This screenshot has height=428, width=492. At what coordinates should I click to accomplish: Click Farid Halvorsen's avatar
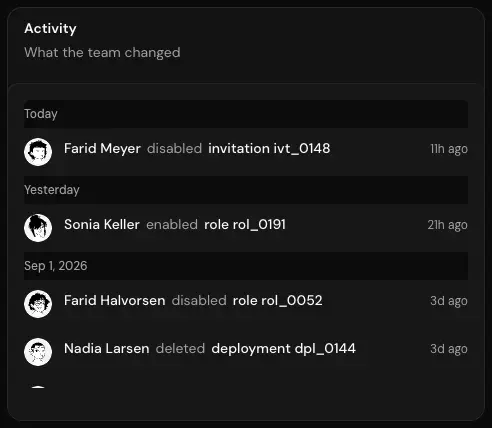38,304
